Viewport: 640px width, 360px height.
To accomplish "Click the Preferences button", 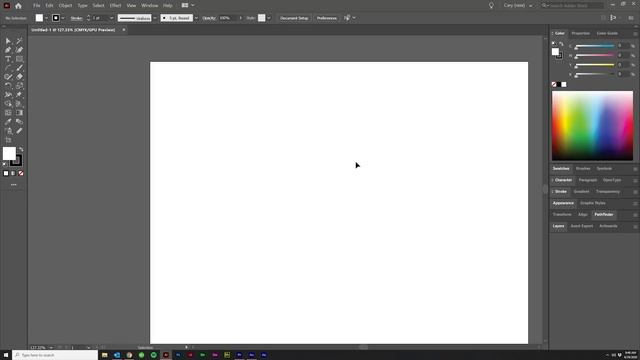I will (x=327, y=18).
